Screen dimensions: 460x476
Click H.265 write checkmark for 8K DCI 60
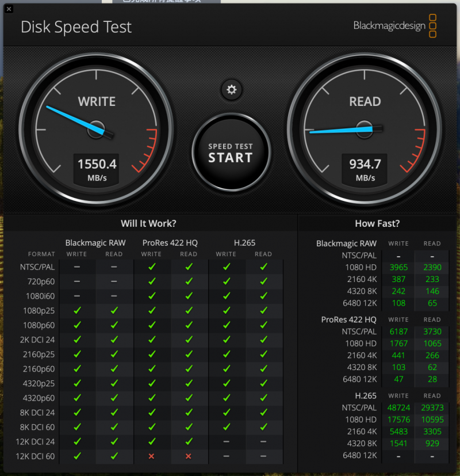[227, 427]
